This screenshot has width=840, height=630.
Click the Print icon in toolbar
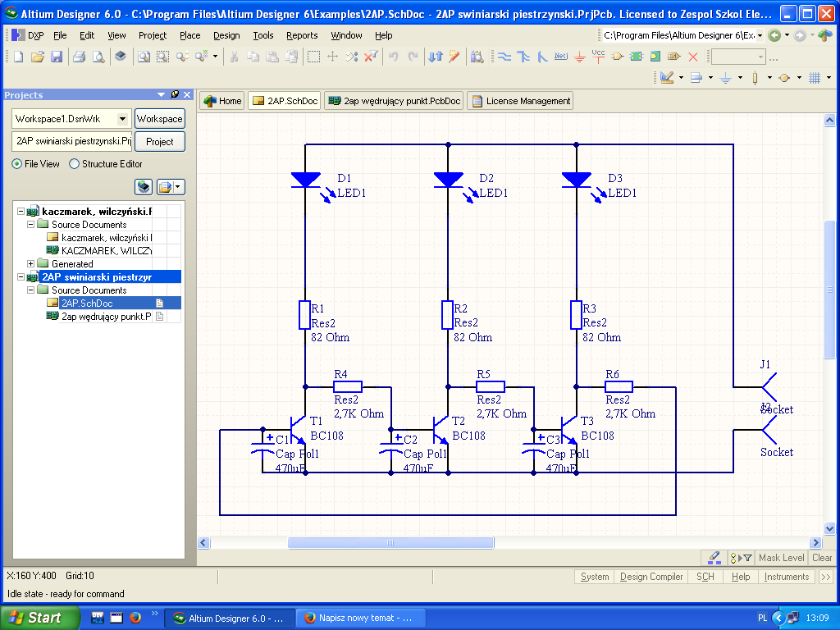[80, 57]
